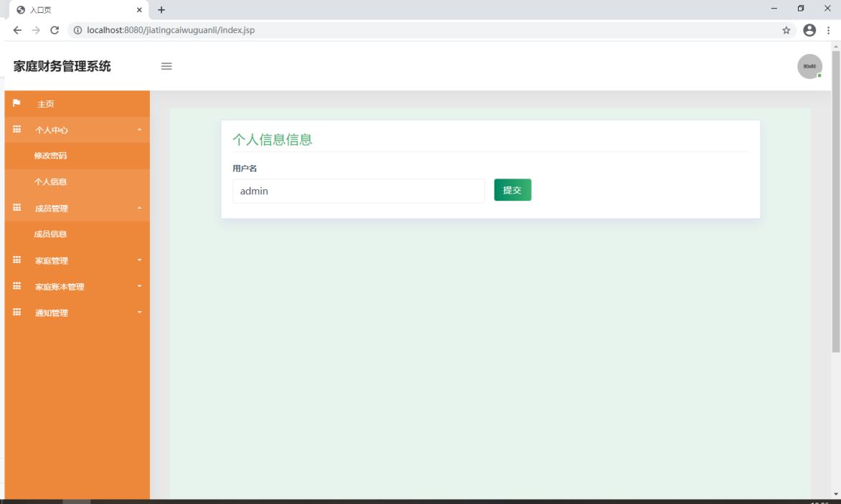Focus the 用户名 input containing admin
Viewport: 841px width, 504px height.
pos(359,191)
